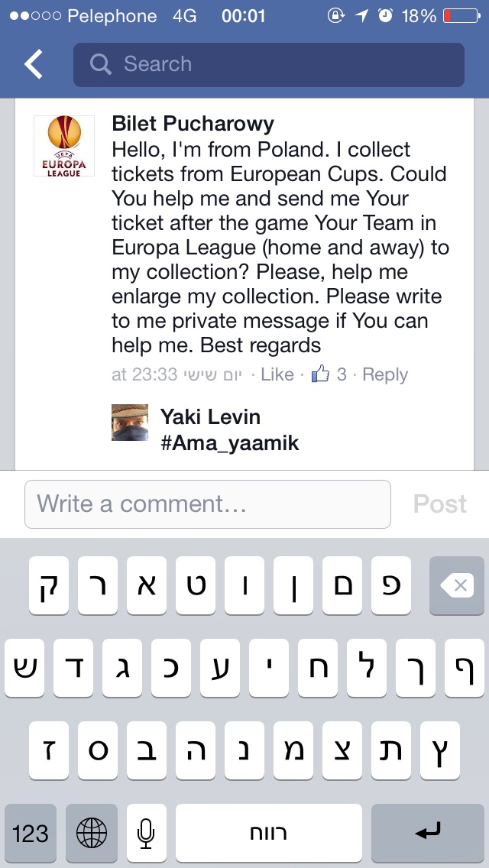Tap the Bilet Pucharowy name link

[193, 124]
